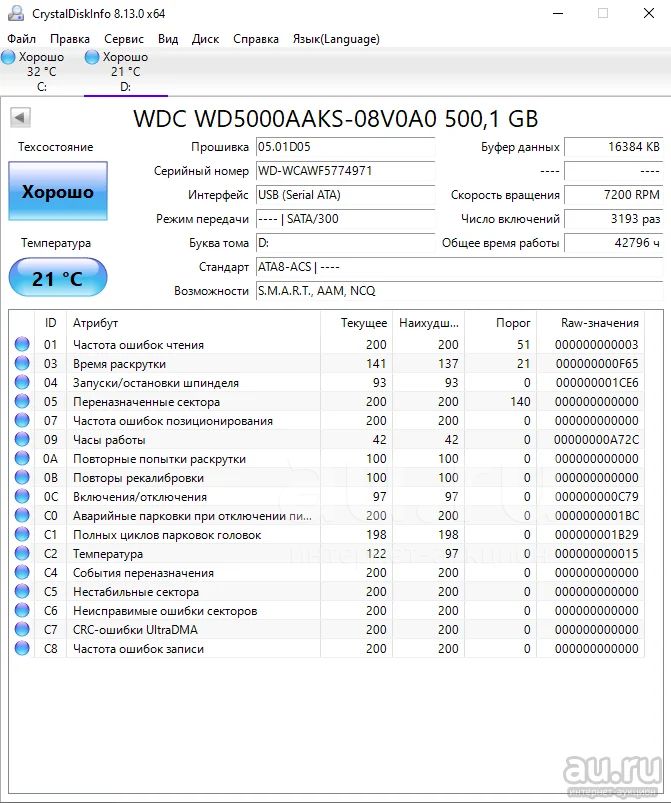Click the CrystalDiskInfo app icon in title bar
The width and height of the screenshot is (671, 803).
pyautogui.click(x=15, y=13)
